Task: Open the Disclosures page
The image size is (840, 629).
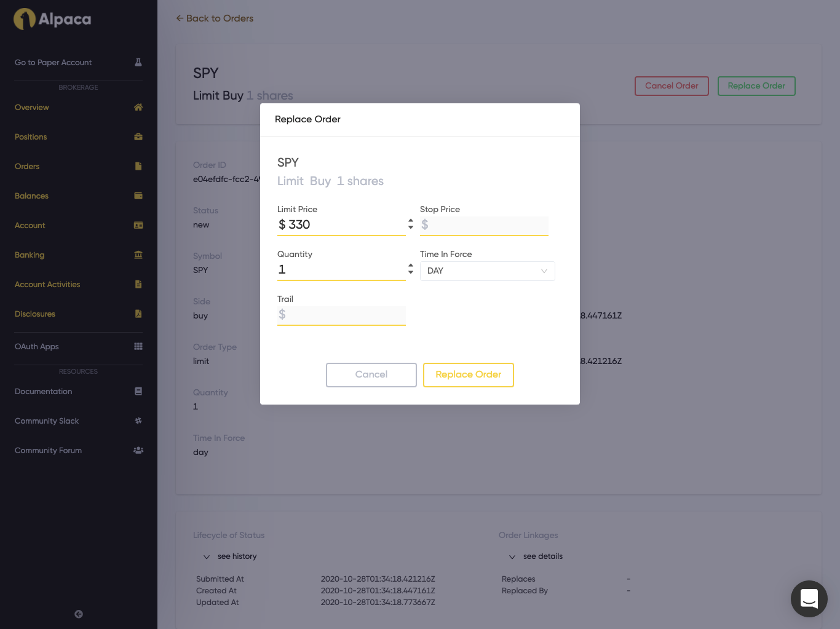Action: pos(35,314)
